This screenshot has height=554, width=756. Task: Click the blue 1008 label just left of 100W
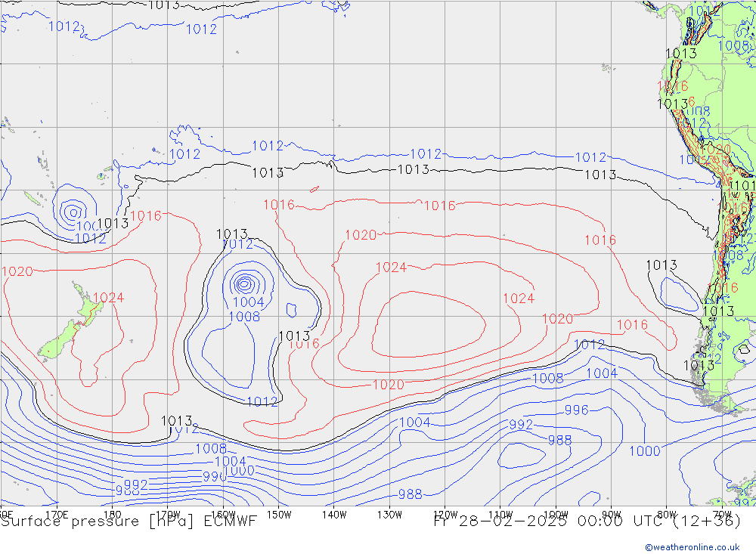pyautogui.click(x=547, y=379)
